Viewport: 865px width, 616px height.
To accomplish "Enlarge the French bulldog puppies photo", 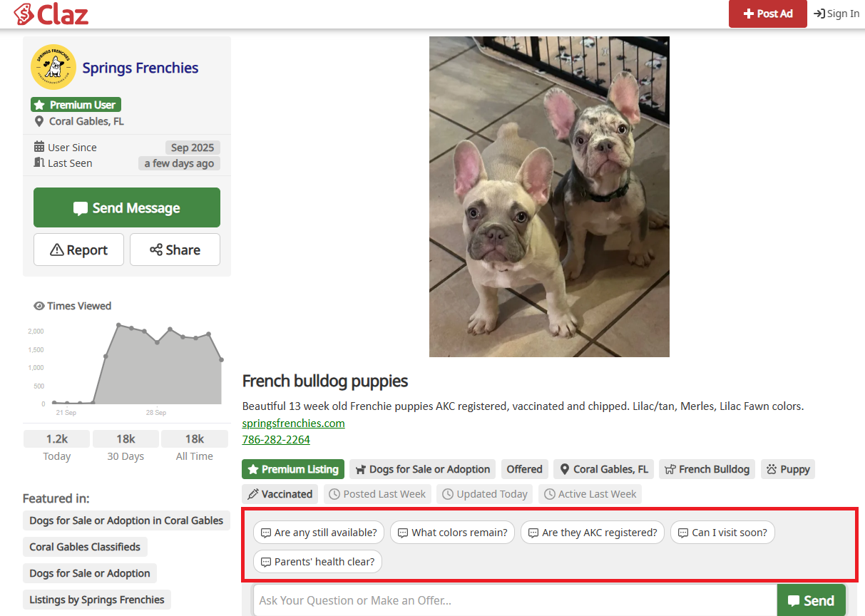I will coord(549,197).
